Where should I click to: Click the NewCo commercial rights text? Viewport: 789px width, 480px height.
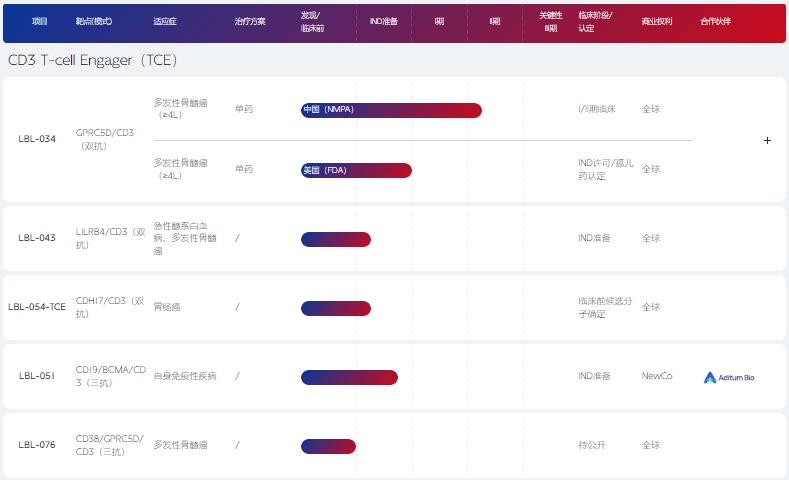point(657,376)
